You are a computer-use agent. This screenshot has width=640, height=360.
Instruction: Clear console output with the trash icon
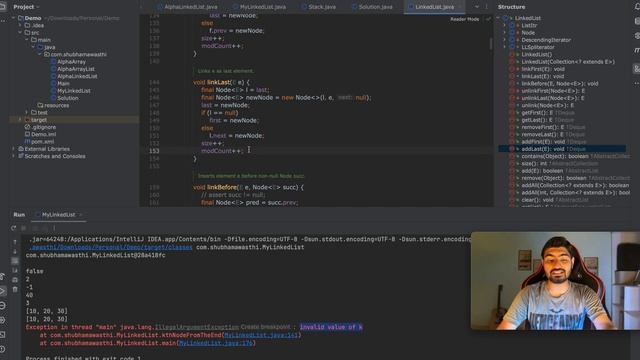[x=15, y=289]
